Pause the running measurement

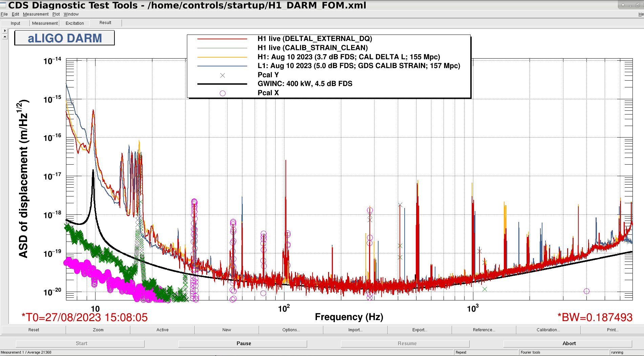click(243, 343)
